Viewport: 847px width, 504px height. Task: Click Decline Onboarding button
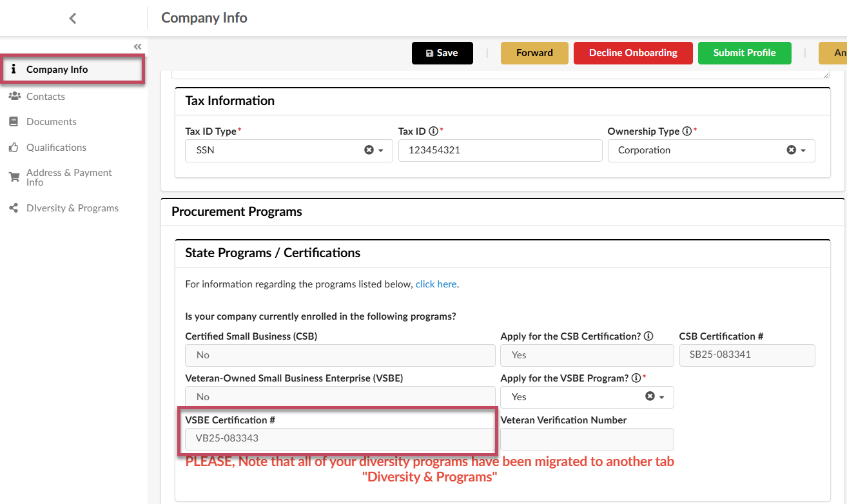(x=633, y=53)
